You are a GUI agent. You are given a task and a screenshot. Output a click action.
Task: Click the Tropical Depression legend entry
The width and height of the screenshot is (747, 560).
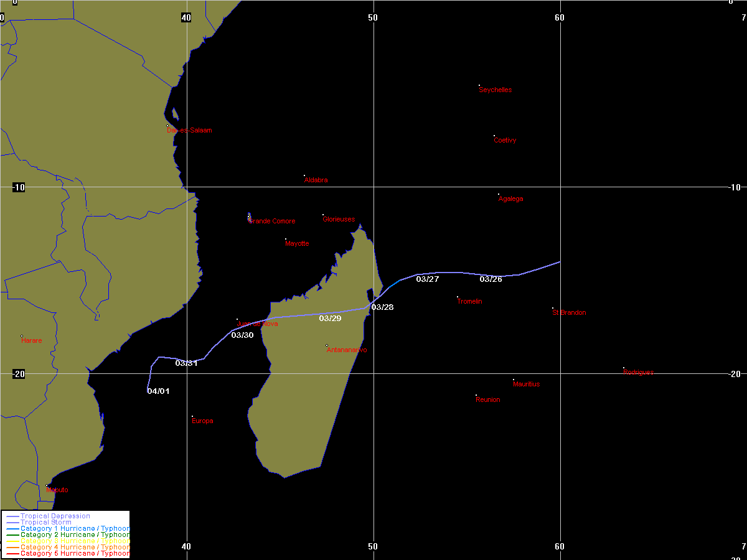[55, 516]
